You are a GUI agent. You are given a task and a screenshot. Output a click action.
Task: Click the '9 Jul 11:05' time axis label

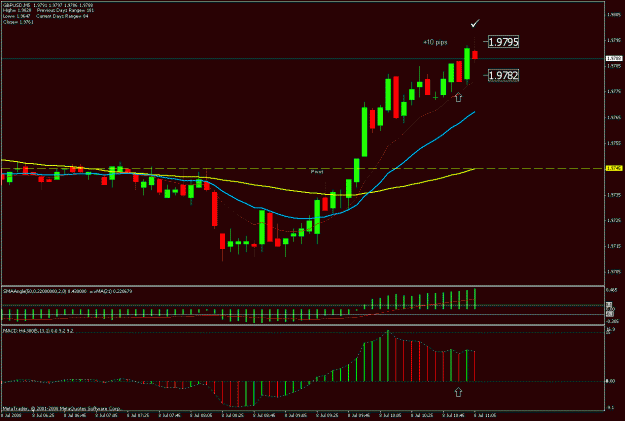[x=485, y=415]
